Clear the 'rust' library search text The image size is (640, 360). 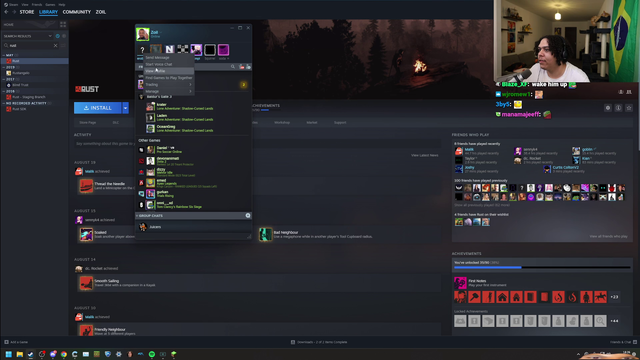pos(56,45)
